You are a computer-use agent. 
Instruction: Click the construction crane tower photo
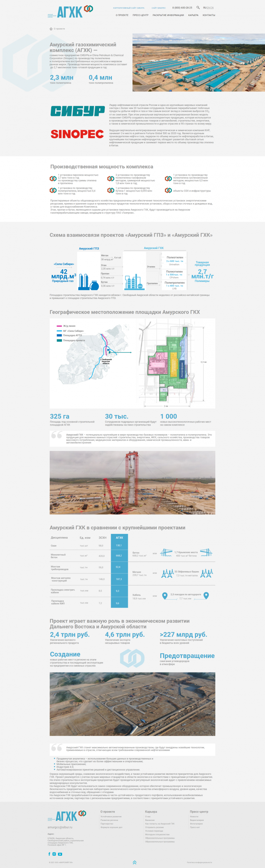click(132, 482)
